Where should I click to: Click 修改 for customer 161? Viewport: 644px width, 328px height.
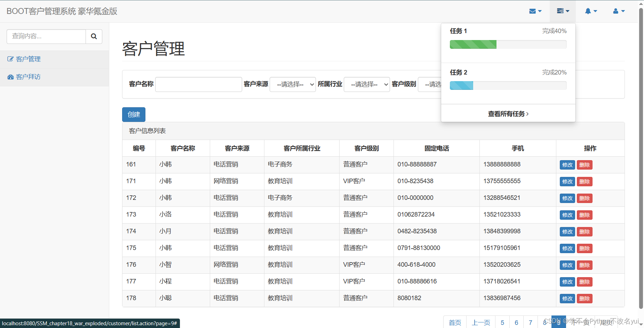[567, 165]
